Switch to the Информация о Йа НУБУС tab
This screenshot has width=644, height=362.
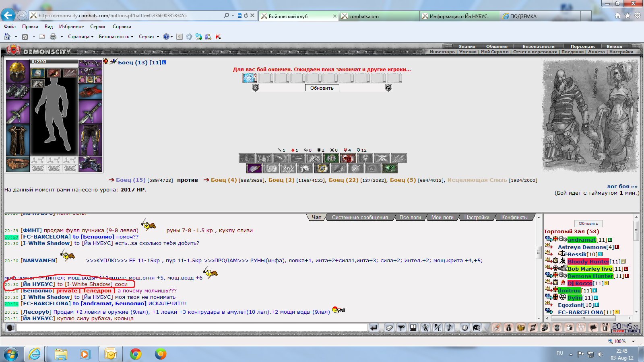pos(460,16)
